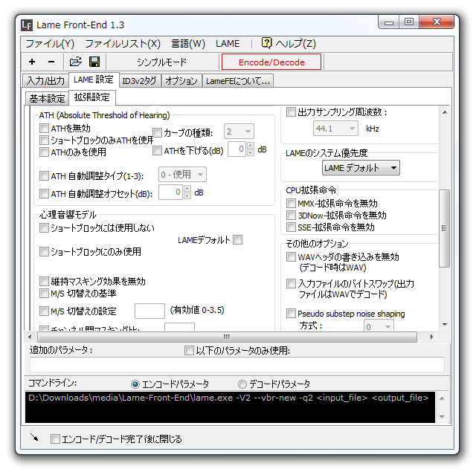Image resolution: width=476 pixels, height=472 pixels.
Task: Enable ATH 自動調整オフセット(dB) checkbox
Action: (44, 193)
